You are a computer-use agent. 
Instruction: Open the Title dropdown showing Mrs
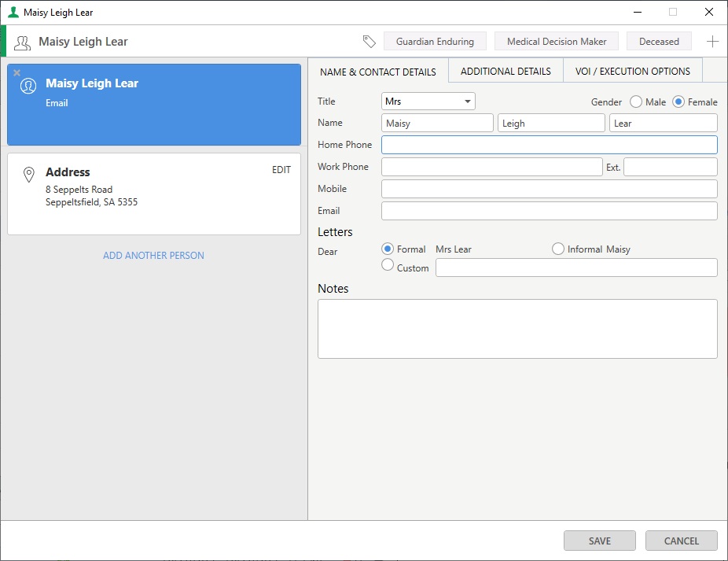pos(428,101)
